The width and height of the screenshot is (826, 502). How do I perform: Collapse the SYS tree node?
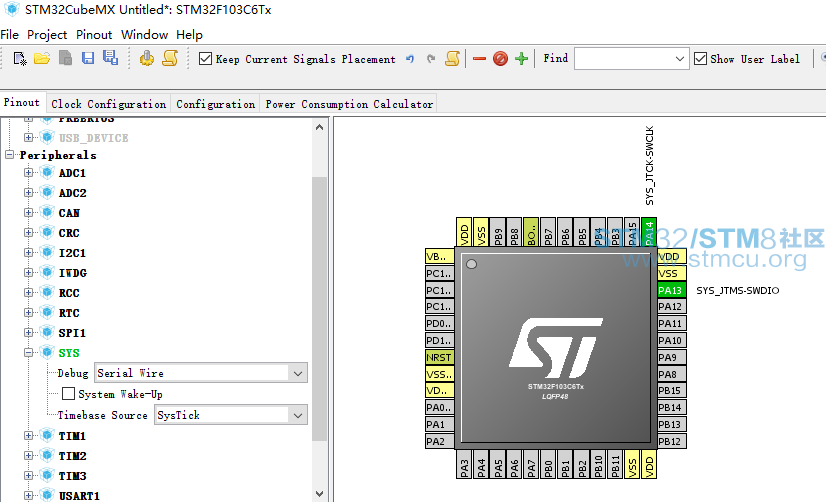pos(28,352)
